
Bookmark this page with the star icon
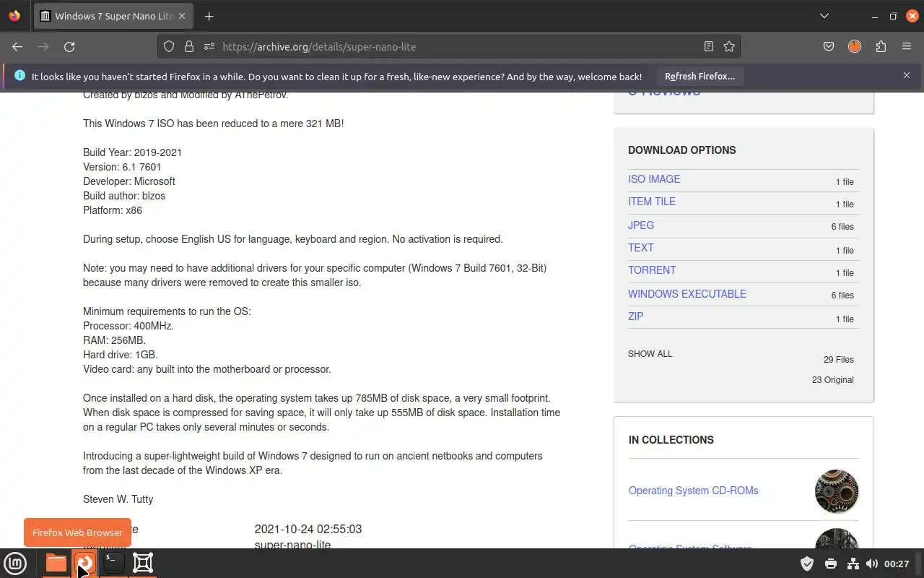pos(729,46)
